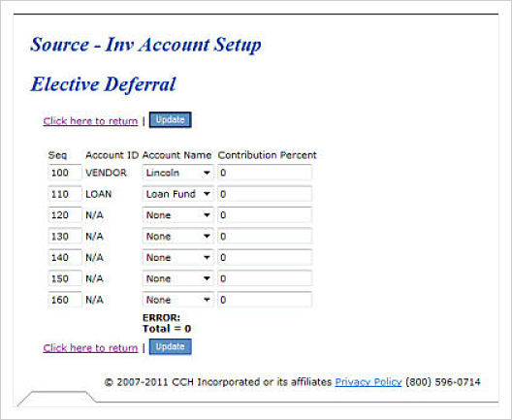Expand the None dropdown in row 160

pyautogui.click(x=178, y=300)
